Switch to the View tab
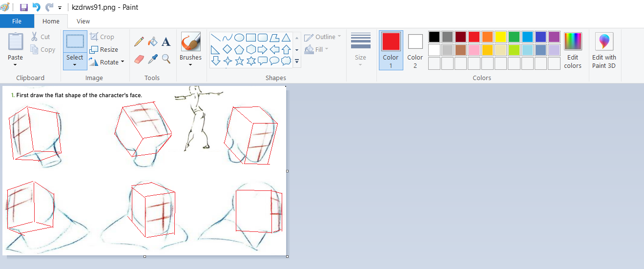Image resolution: width=644 pixels, height=269 pixels. coord(83,21)
